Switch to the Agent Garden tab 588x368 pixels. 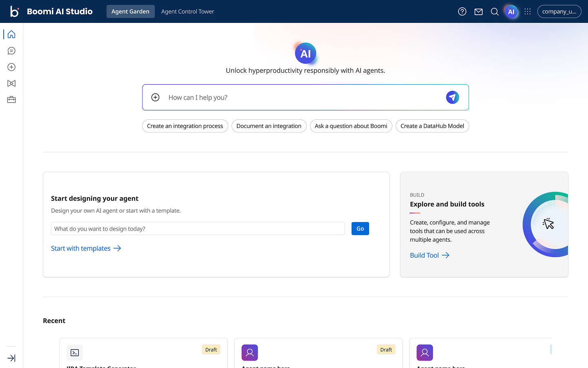pos(131,11)
